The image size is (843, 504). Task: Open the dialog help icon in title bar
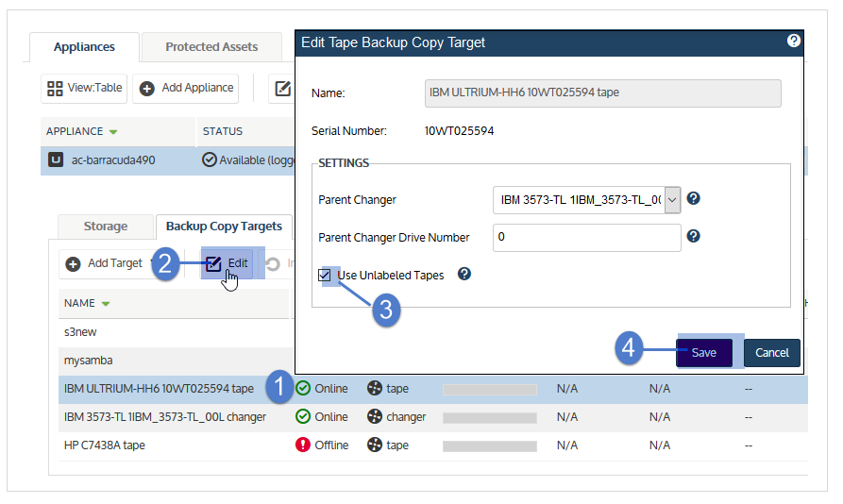coord(793,41)
